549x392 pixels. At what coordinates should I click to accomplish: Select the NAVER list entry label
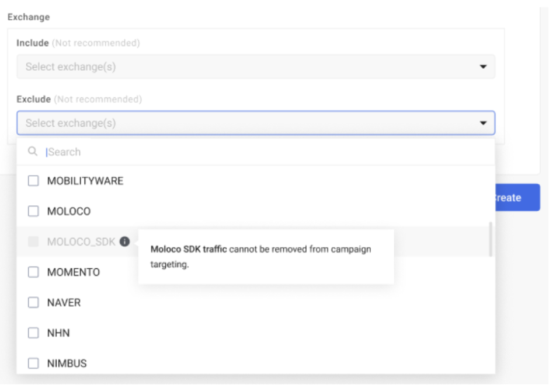64,303
